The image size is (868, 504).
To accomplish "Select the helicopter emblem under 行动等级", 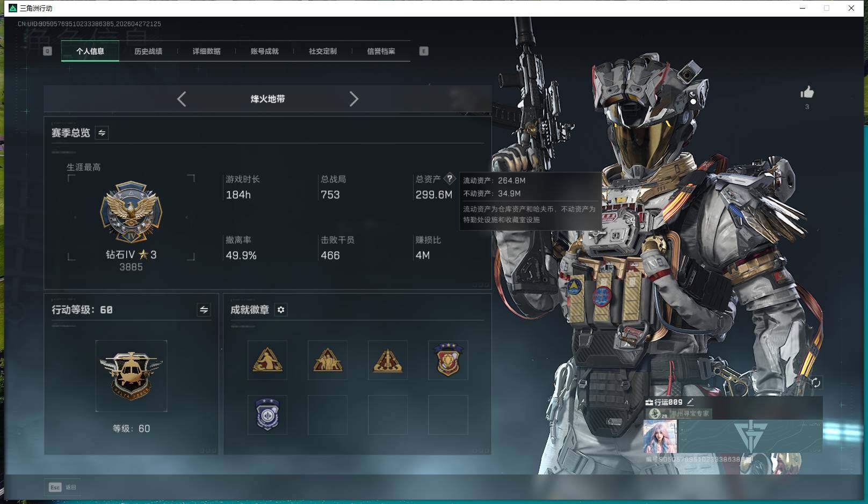I will (131, 376).
